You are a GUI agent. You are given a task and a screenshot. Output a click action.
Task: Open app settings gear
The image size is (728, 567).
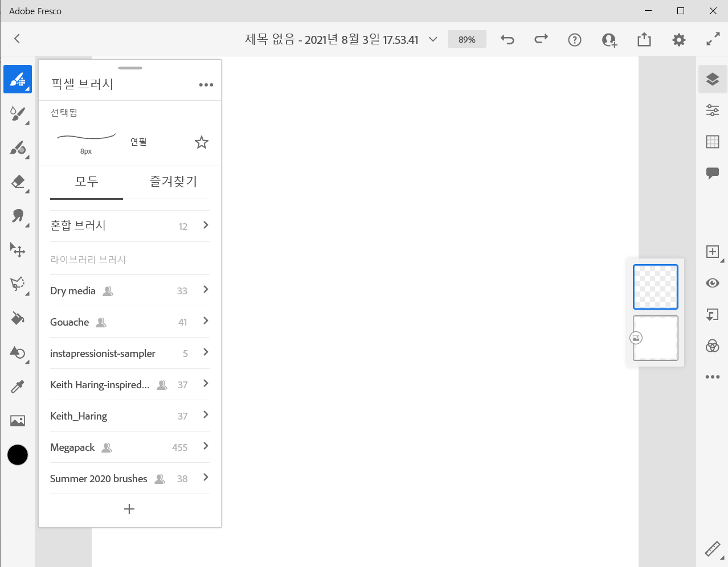678,39
